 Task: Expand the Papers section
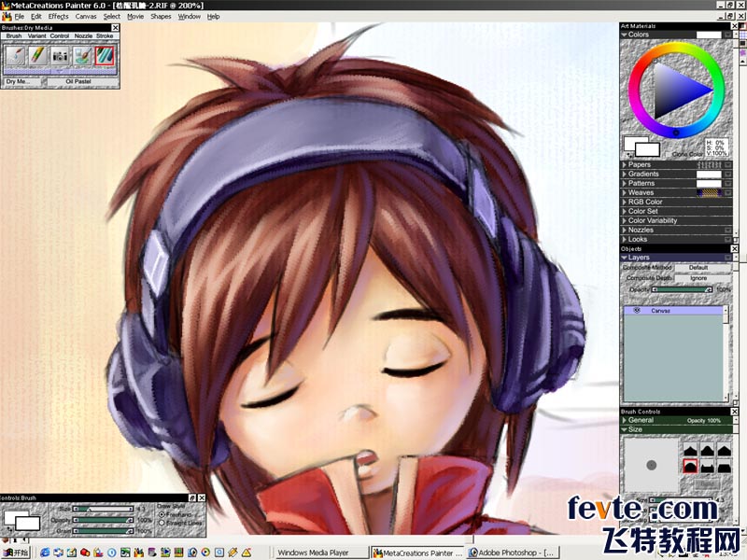click(x=625, y=164)
